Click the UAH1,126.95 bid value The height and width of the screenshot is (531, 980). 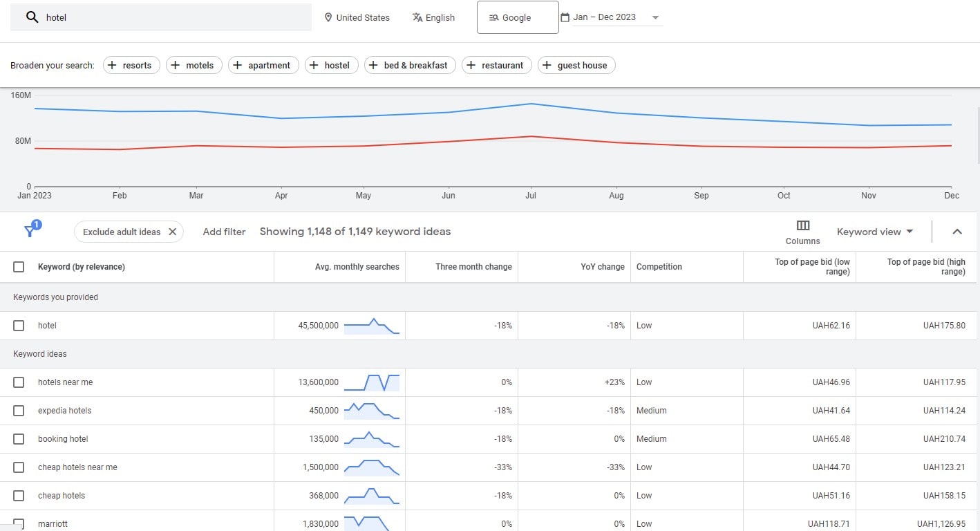(x=941, y=524)
